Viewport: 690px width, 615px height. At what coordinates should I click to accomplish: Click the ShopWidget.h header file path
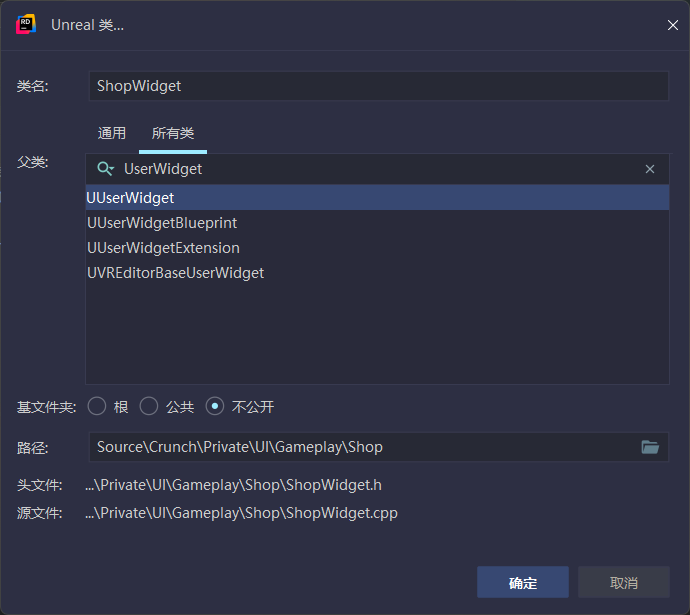(233, 485)
